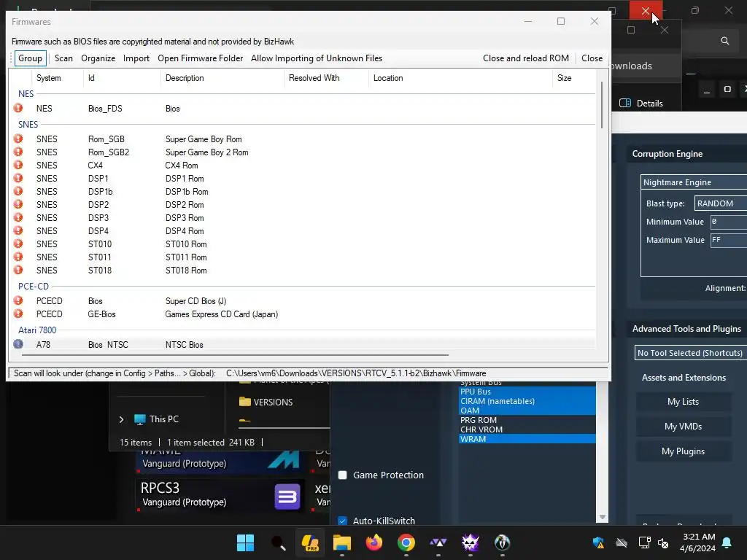Click the status icon for A78 Bios_NTSC row
Screen dimensions: 747x560
tap(18, 344)
